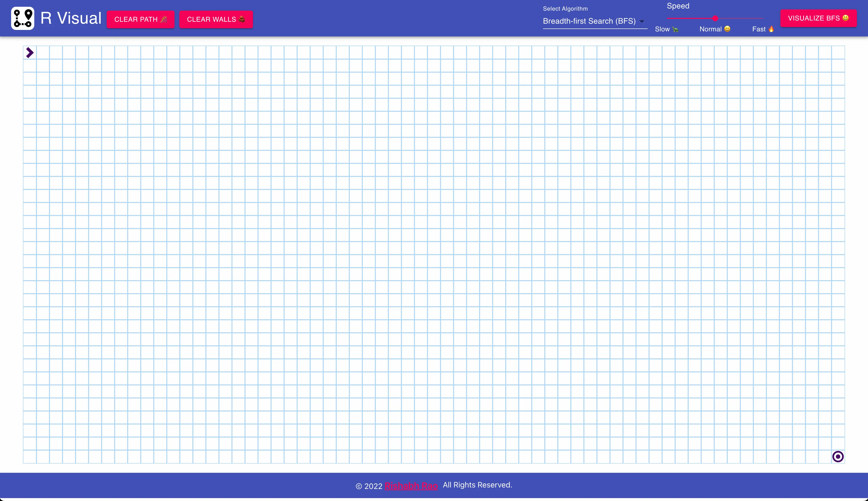Expand algorithm list via dropdown arrow

coord(642,21)
